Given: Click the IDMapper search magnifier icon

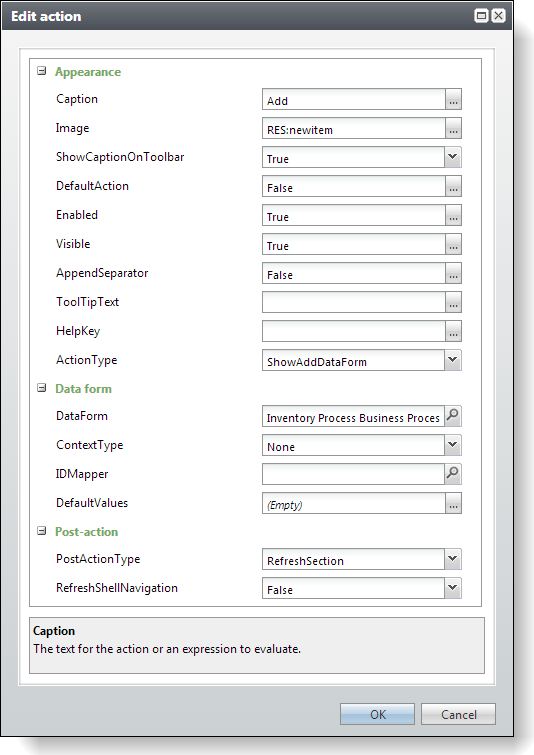Looking at the screenshot, I should pos(453,474).
